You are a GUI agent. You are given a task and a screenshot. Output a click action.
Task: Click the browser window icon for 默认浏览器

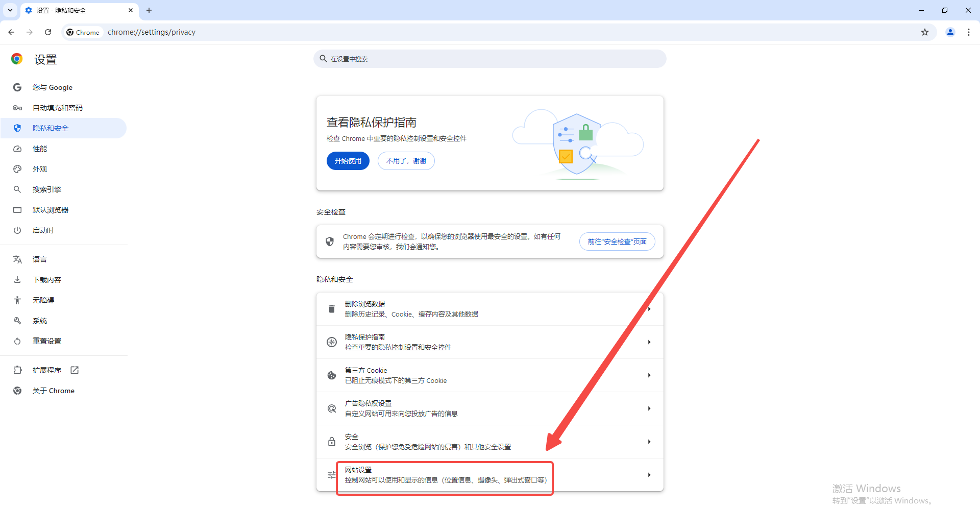click(17, 210)
